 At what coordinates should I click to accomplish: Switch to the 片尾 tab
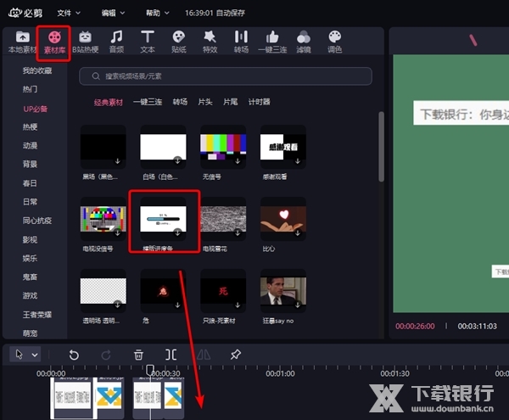point(230,102)
